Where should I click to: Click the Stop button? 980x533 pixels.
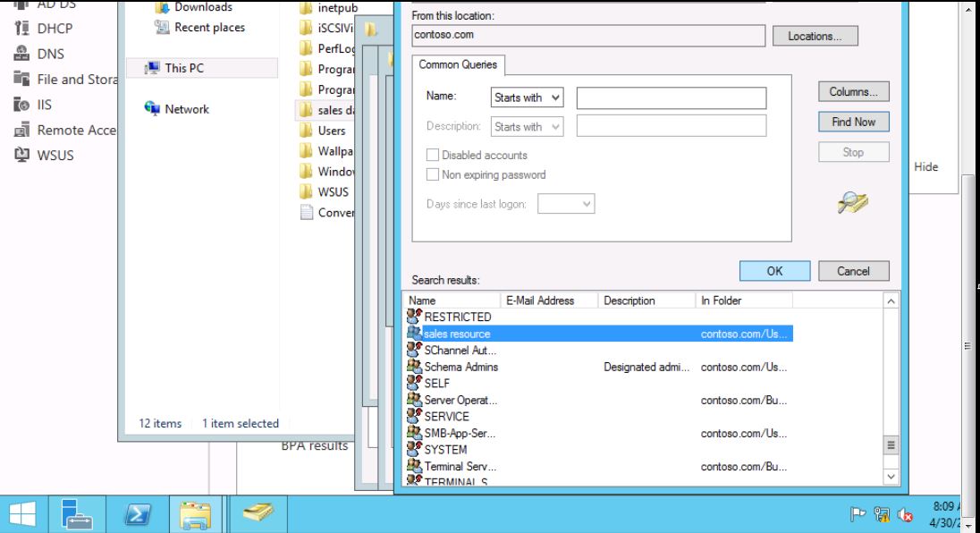click(x=854, y=152)
